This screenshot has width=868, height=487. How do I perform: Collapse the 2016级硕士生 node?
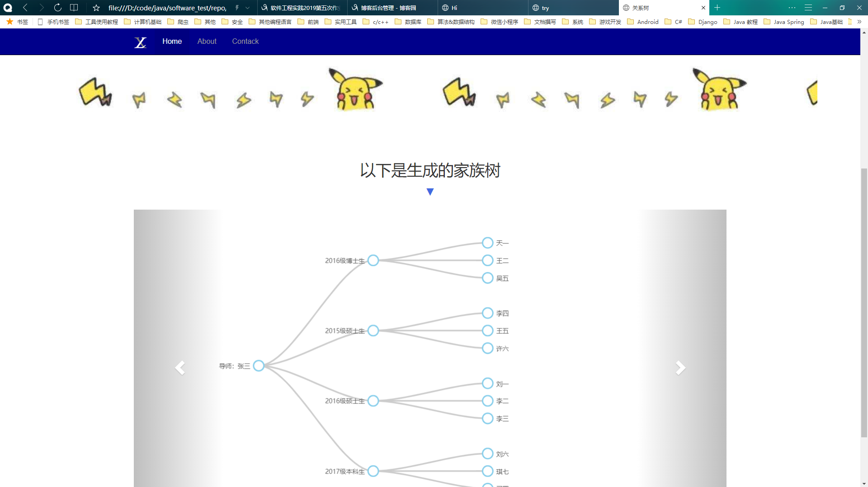(x=373, y=401)
